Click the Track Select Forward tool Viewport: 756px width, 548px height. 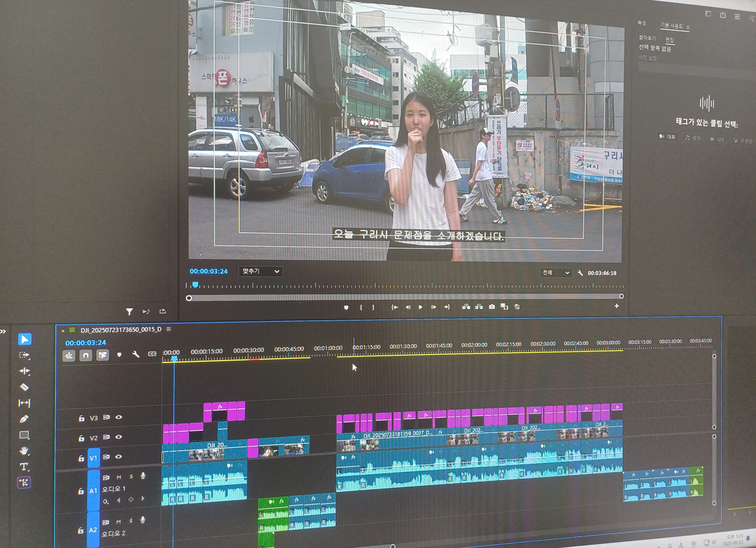pos(24,355)
